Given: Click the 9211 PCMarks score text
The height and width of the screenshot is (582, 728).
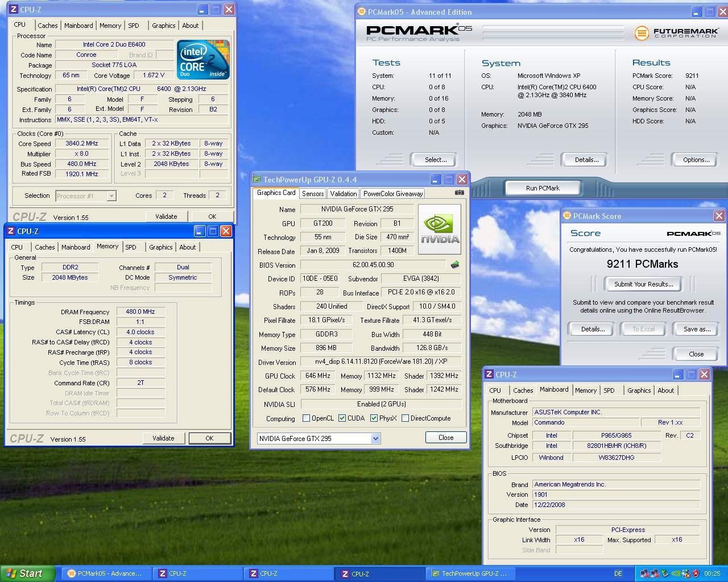Looking at the screenshot, I should (x=642, y=264).
